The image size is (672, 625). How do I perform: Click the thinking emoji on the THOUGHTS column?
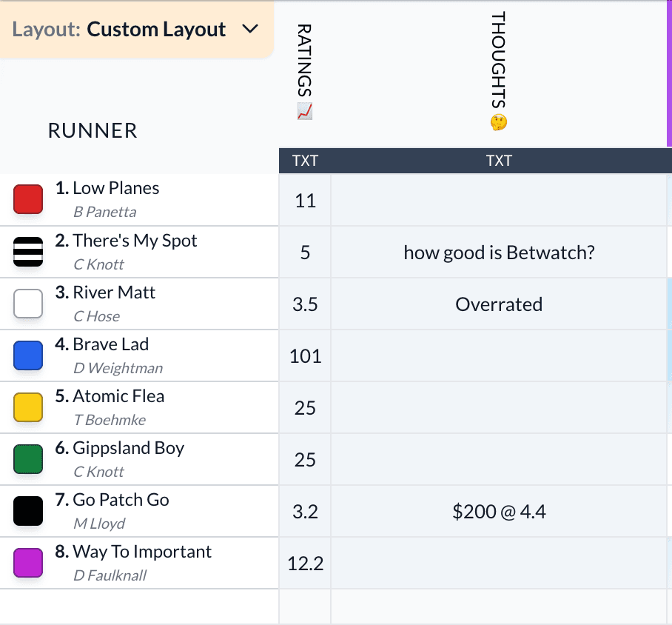click(499, 123)
